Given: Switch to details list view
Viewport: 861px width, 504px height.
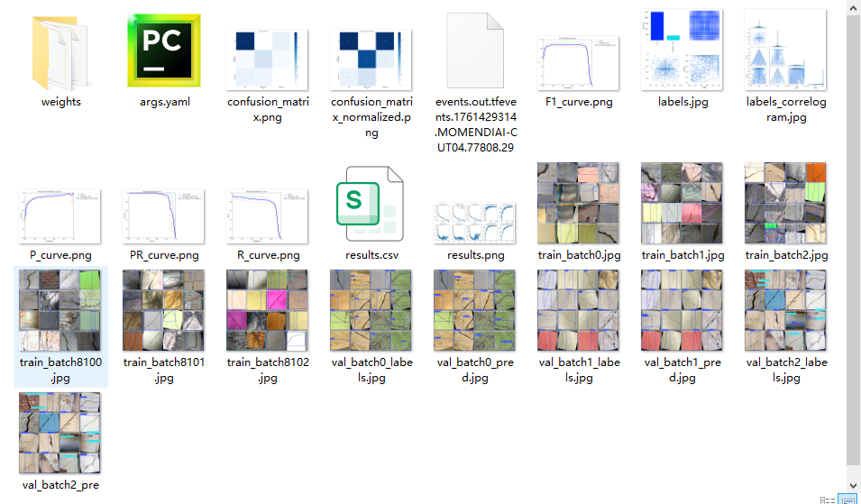Looking at the screenshot, I should coord(827,499).
